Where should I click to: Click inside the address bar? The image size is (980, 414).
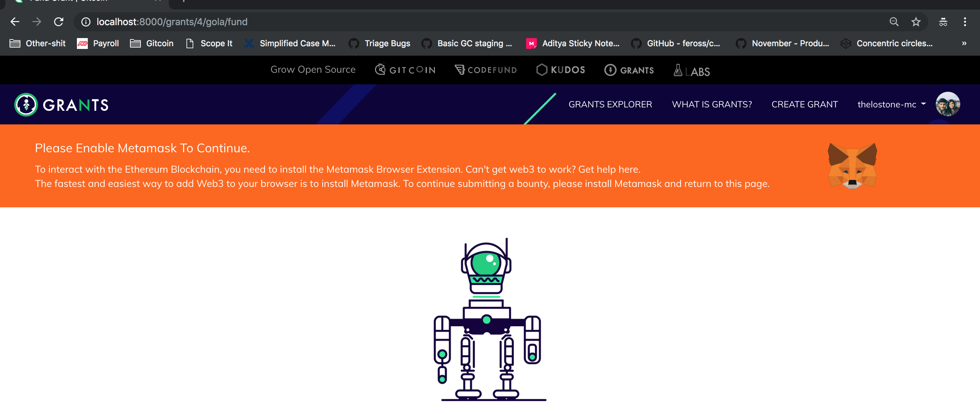266,22
